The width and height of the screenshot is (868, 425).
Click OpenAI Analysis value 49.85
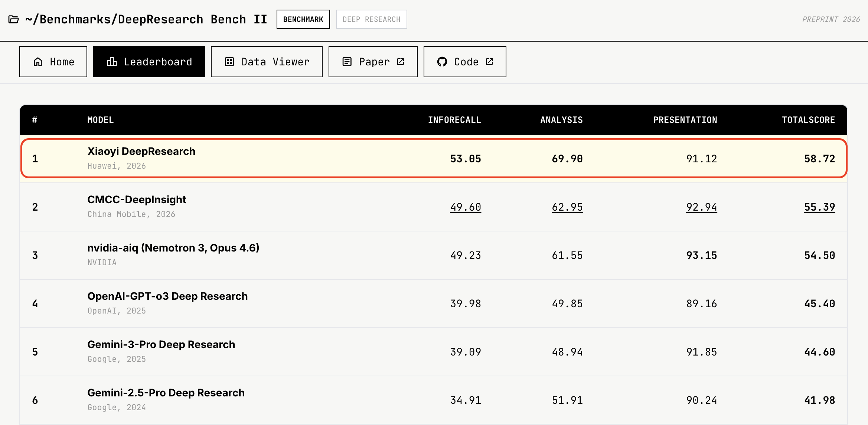(x=567, y=304)
